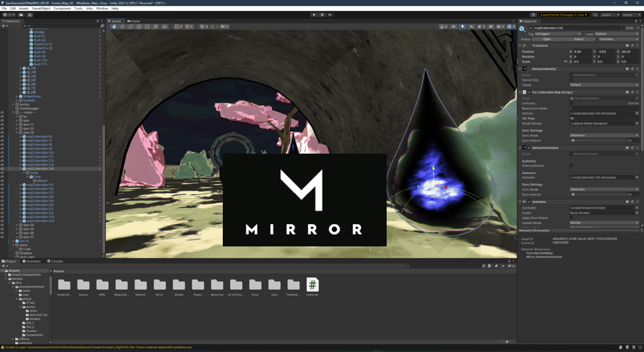Viewport: 644px width, 352px height.
Task: Toggle mojiCollectible (14) active checkbox
Action: 531,28
